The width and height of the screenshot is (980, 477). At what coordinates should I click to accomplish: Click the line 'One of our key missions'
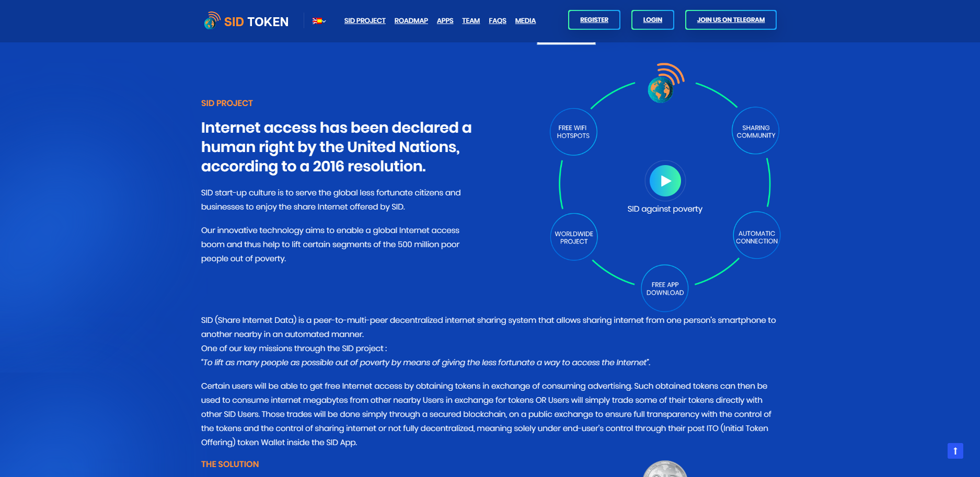(x=294, y=348)
